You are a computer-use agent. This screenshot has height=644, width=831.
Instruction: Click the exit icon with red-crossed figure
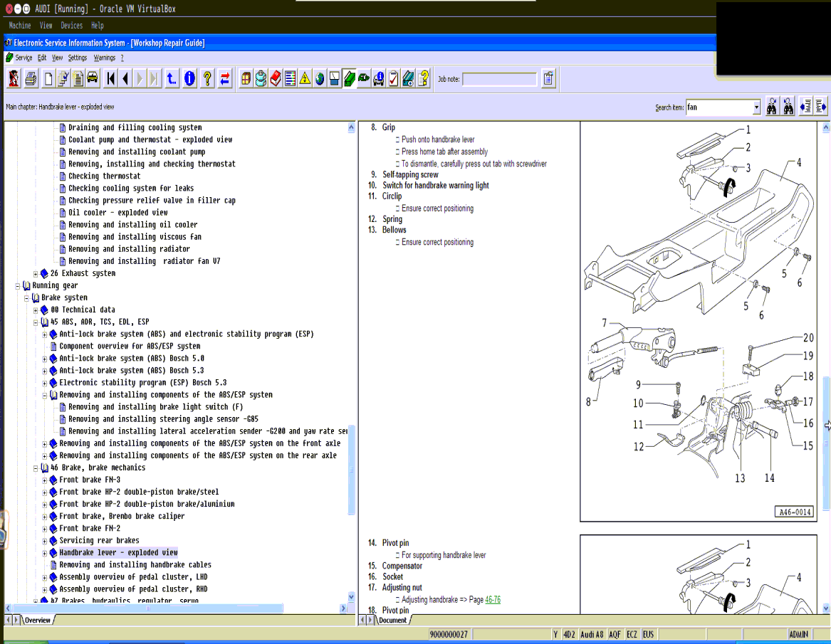tap(14, 79)
